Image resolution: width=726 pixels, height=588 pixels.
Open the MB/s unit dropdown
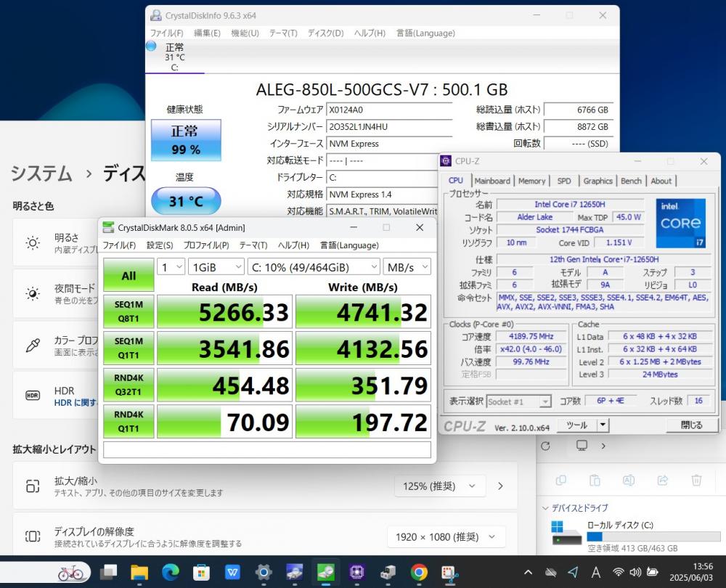407,267
